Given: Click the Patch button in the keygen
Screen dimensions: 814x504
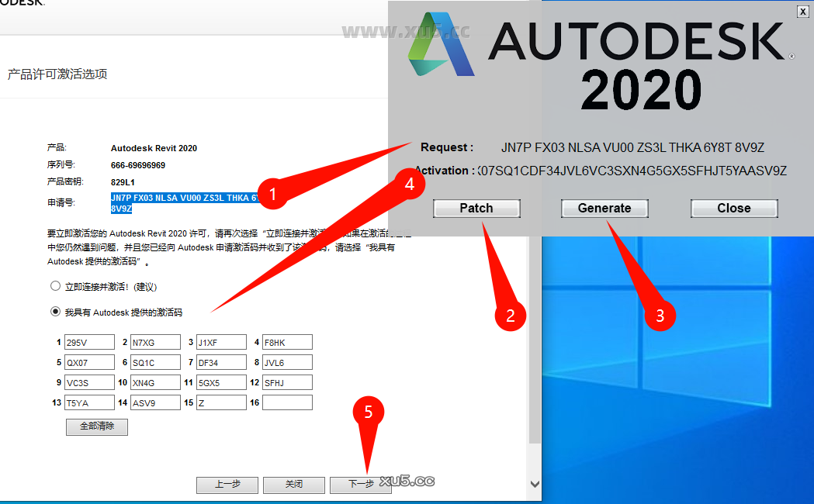Looking at the screenshot, I should point(476,208).
